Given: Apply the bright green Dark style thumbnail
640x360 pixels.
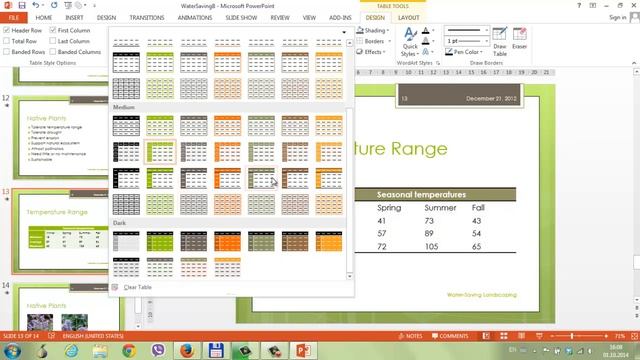Looking at the screenshot, I should click(160, 241).
